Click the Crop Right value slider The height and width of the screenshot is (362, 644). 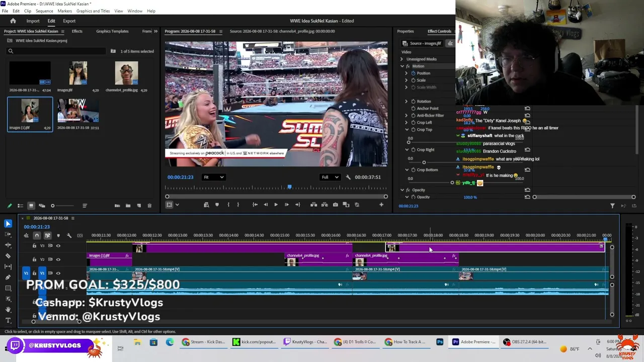click(x=424, y=162)
